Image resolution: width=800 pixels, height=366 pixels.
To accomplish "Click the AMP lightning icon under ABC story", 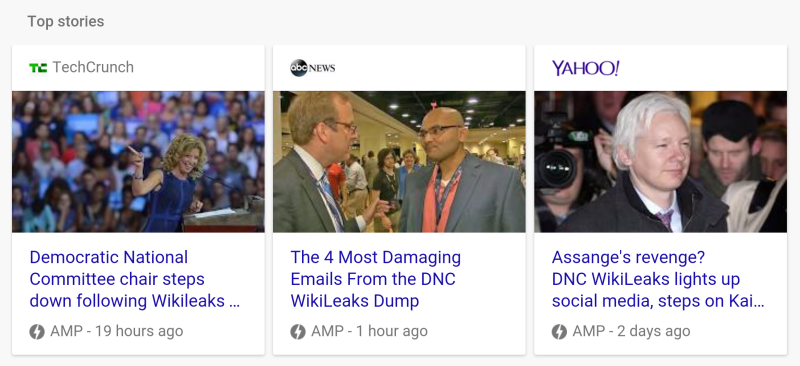I will 298,332.
